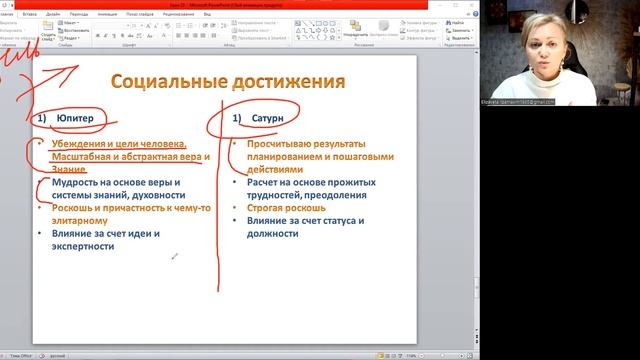Decrease list indent level

pos(205,26)
